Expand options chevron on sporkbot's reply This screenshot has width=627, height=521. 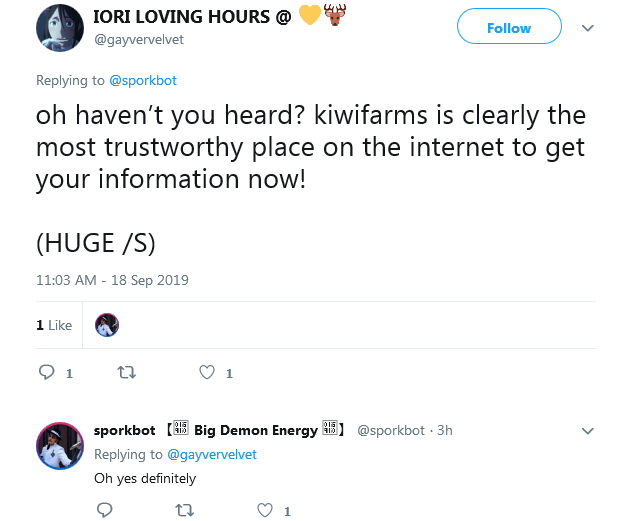coord(587,431)
